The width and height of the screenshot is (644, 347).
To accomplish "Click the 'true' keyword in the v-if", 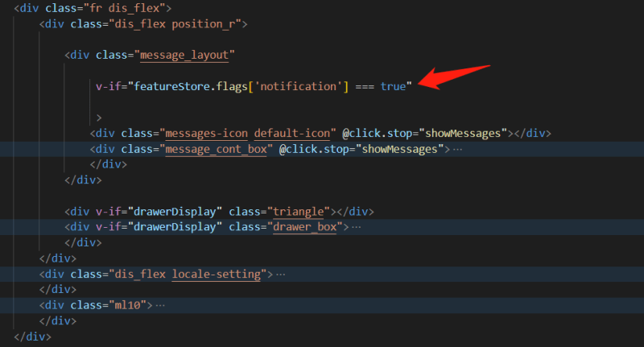I will point(393,87).
